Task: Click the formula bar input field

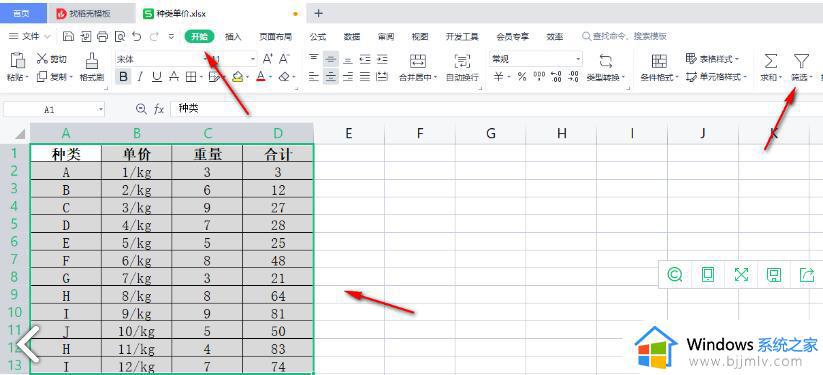Action: (x=493, y=109)
